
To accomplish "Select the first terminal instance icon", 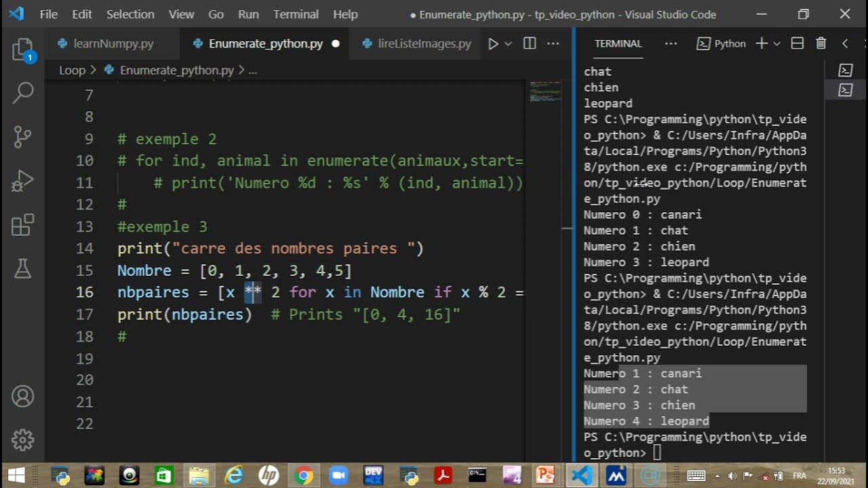I will 846,70.
